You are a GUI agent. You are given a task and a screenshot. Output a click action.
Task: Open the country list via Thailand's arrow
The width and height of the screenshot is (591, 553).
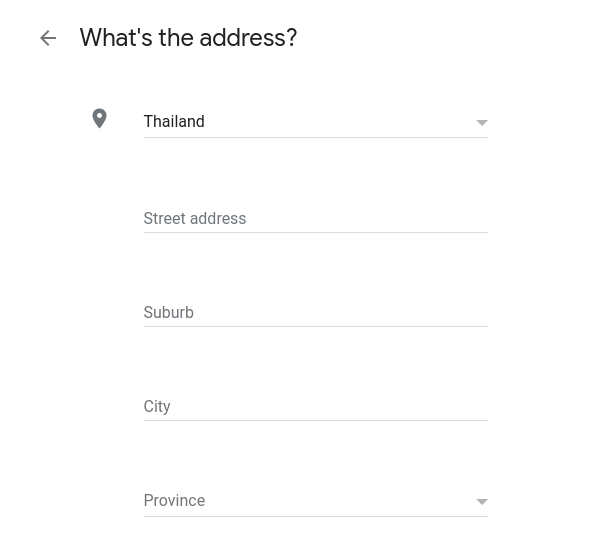pos(482,123)
